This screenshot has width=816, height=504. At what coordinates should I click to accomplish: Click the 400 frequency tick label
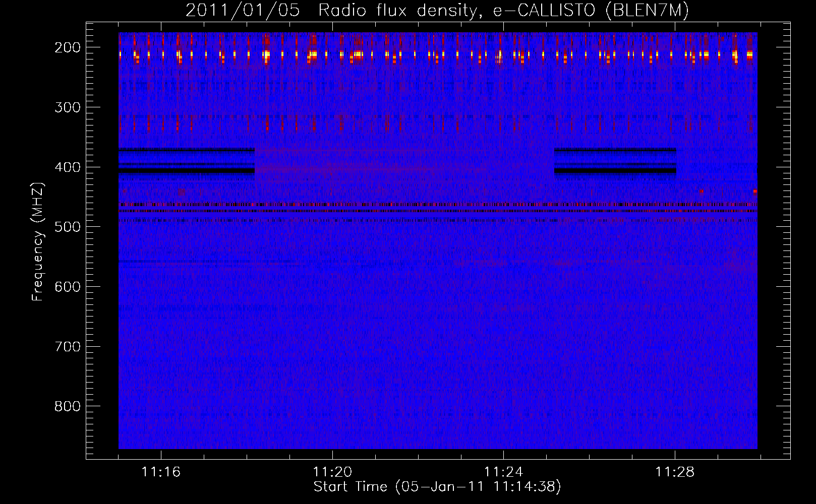[67, 167]
